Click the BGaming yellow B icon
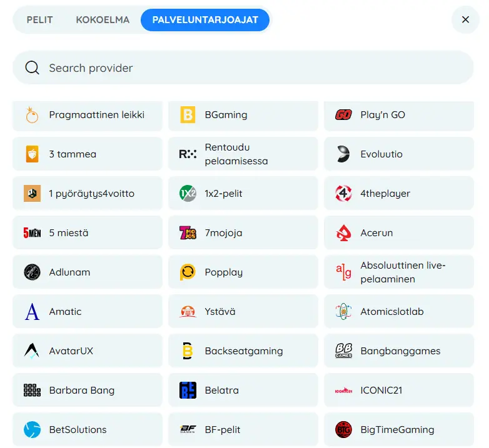Image resolution: width=489 pixels, height=448 pixels. pyautogui.click(x=188, y=115)
